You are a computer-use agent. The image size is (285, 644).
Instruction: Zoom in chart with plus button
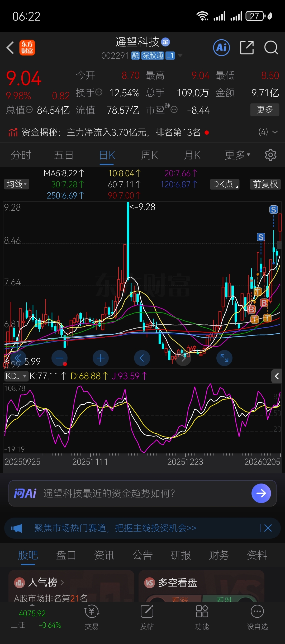tap(101, 358)
